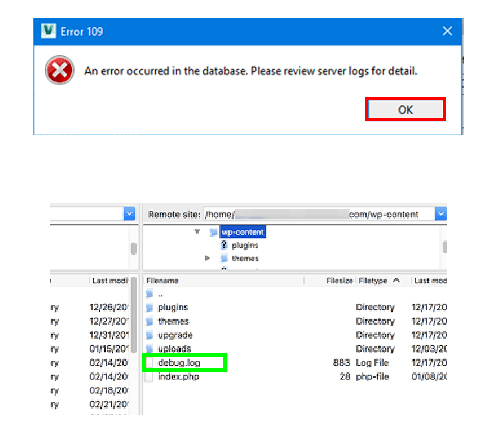The image size is (498, 436).
Task: Select the debug.log file
Action: point(179,363)
